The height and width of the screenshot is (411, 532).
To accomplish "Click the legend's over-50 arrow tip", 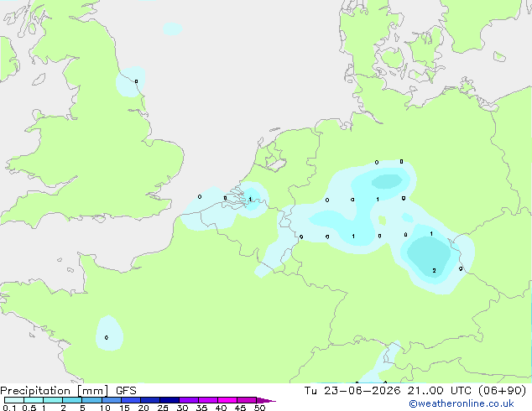I will [x=266, y=400].
